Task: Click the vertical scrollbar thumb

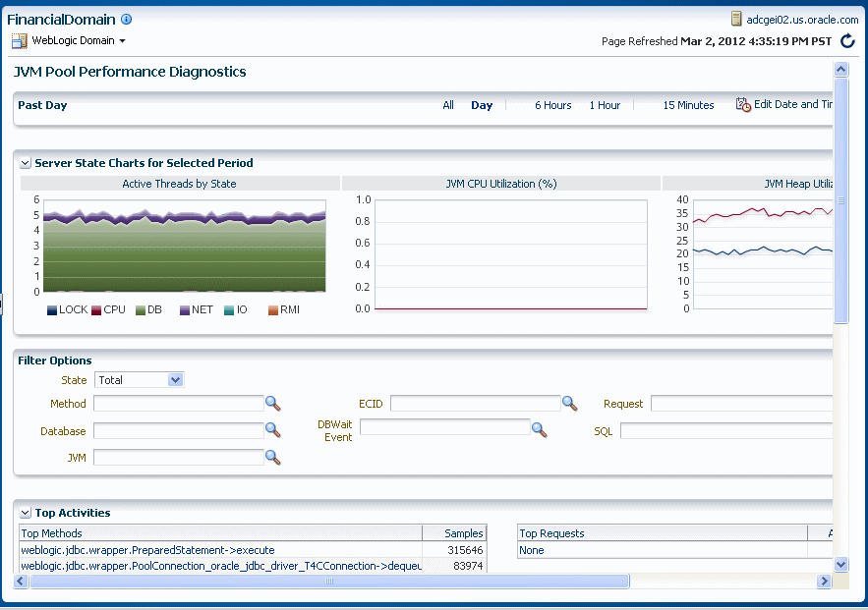Action: (x=840, y=200)
